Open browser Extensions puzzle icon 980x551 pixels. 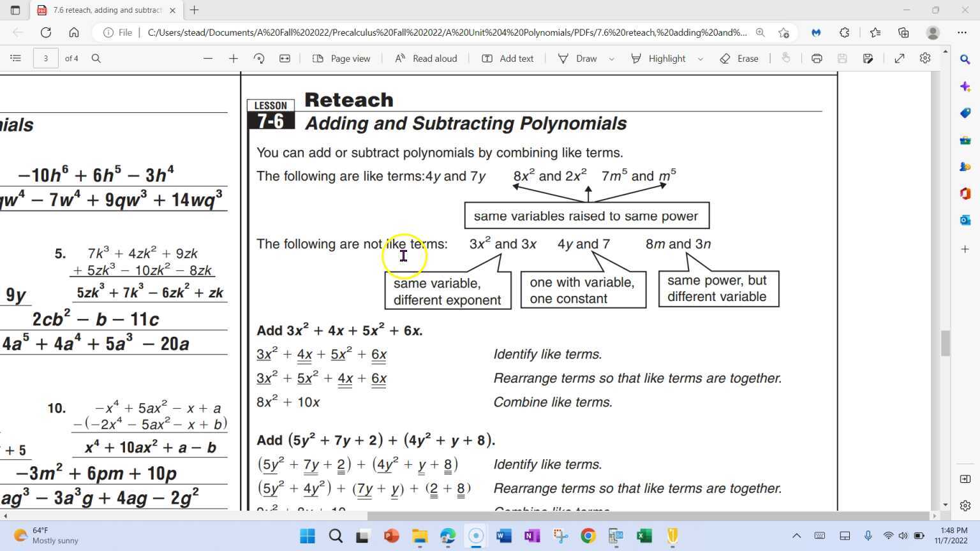click(x=845, y=33)
